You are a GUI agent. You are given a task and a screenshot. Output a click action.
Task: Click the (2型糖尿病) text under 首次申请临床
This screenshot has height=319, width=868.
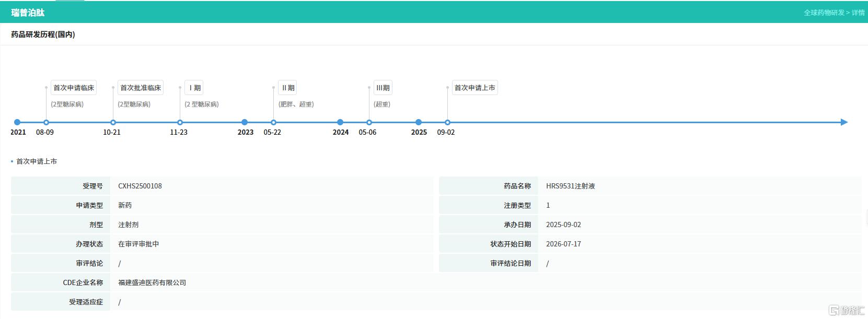(67, 104)
